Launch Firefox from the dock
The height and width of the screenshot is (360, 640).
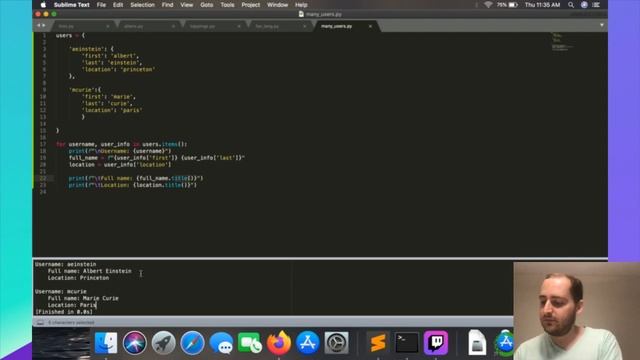tap(279, 342)
